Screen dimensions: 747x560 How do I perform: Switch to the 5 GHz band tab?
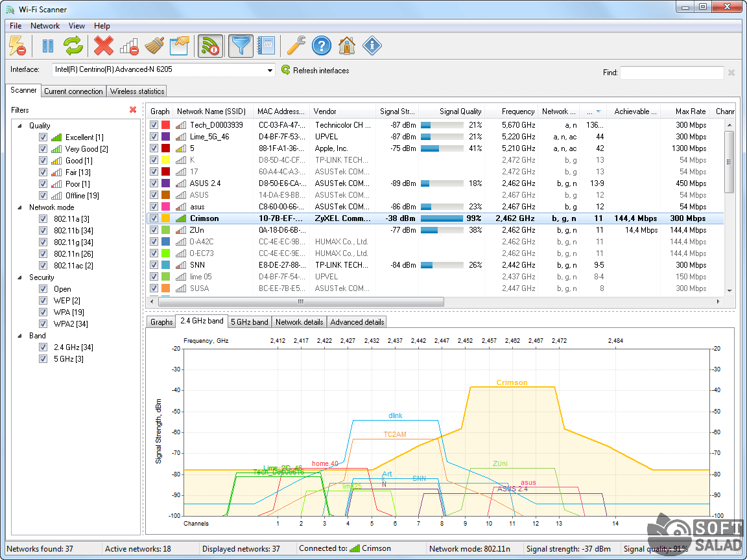click(250, 322)
